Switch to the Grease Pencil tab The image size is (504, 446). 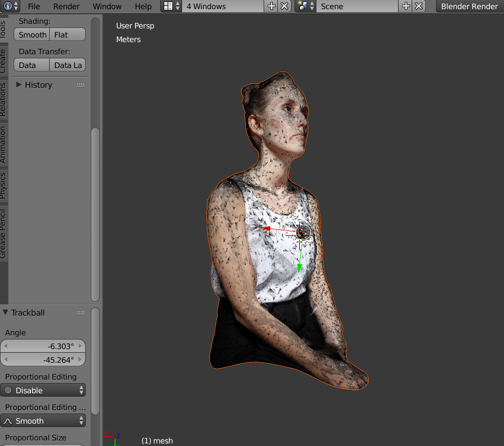(x=4, y=233)
